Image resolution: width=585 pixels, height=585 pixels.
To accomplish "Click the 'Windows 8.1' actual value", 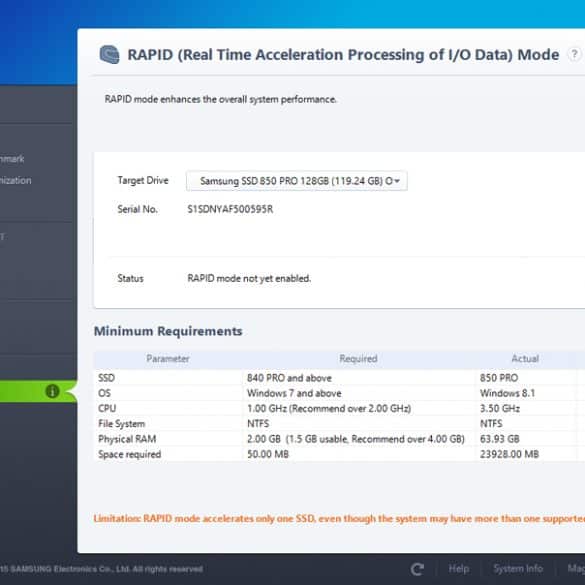I will (507, 393).
